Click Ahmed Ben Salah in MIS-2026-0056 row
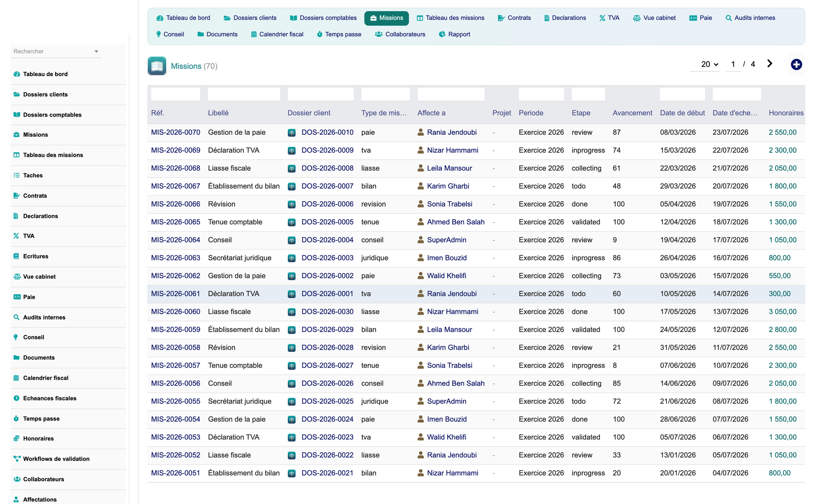This screenshot has height=504, width=814. (456, 384)
